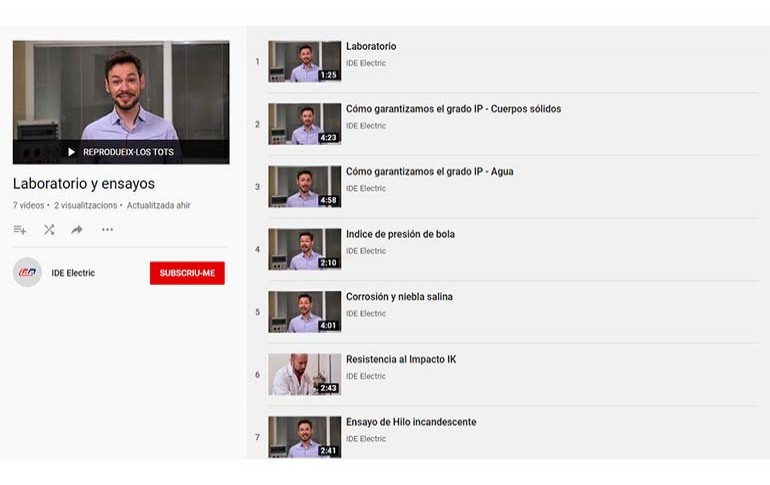This screenshot has width=770, height=485.
Task: Open the IDE Electric channel name link
Action: pos(73,273)
